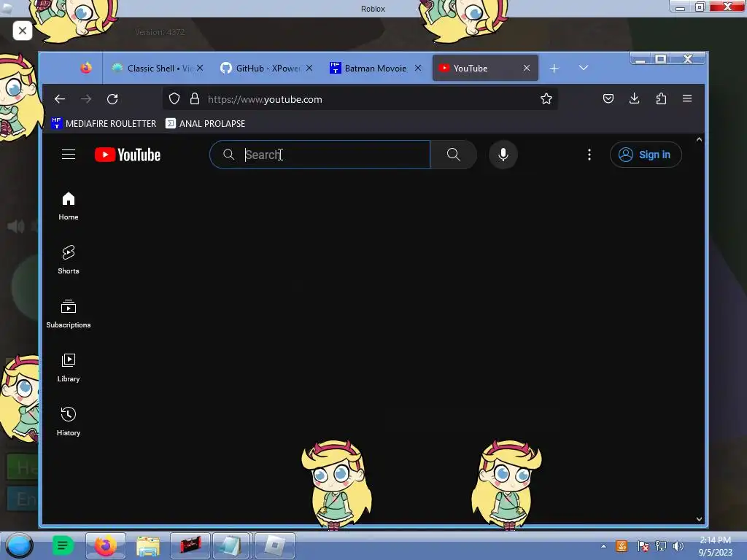This screenshot has height=560, width=747.
Task: Click the Firefox view pinned icon
Action: [86, 68]
